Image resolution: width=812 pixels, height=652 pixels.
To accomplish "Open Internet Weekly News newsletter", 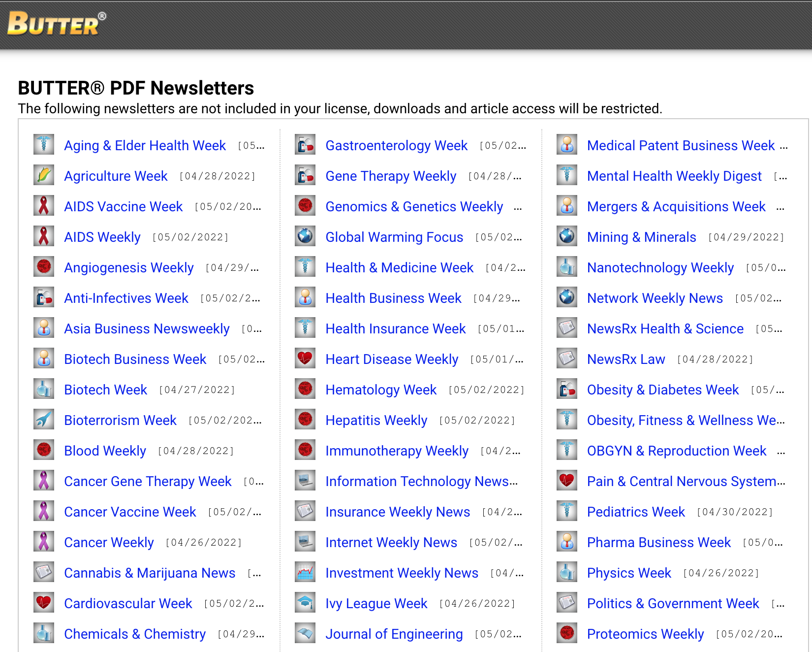I will pyautogui.click(x=391, y=543).
